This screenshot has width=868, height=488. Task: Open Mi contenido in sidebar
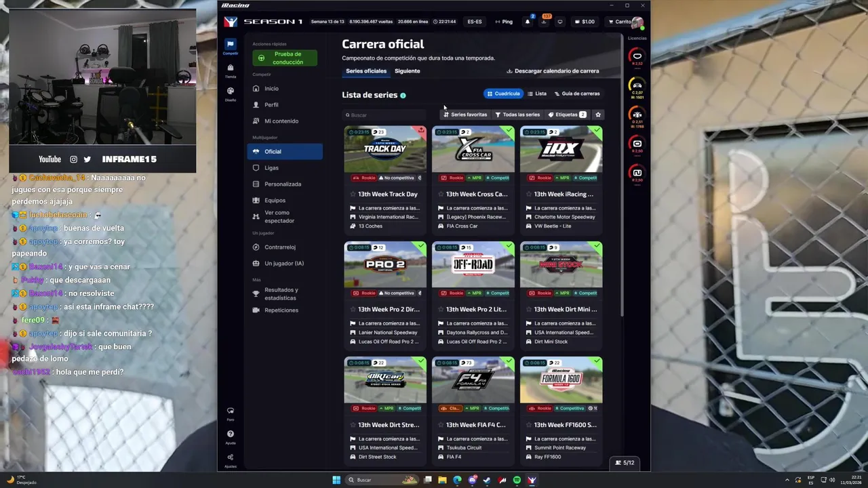pyautogui.click(x=285, y=121)
